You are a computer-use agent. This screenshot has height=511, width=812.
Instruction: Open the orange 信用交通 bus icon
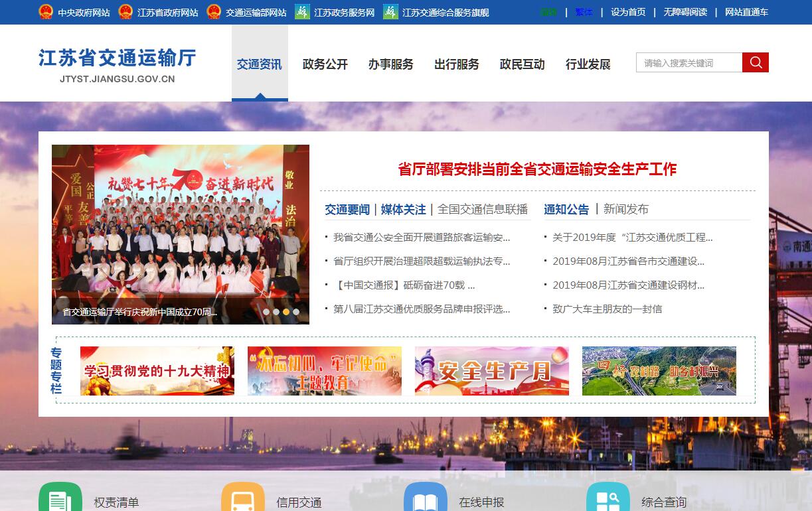(242, 499)
